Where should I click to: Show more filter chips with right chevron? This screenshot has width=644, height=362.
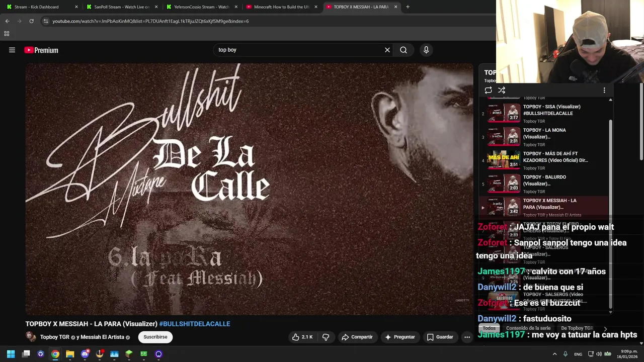click(605, 328)
